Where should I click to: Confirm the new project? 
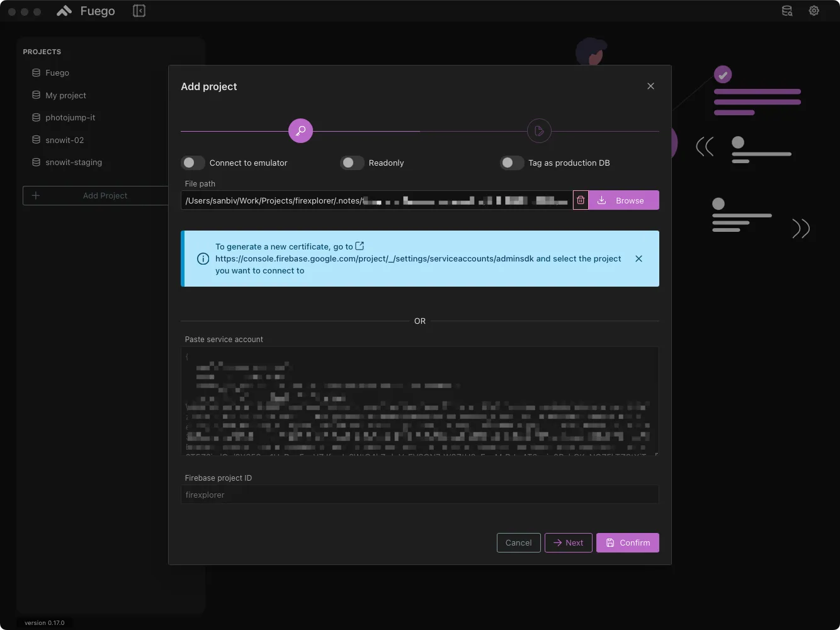coord(628,542)
